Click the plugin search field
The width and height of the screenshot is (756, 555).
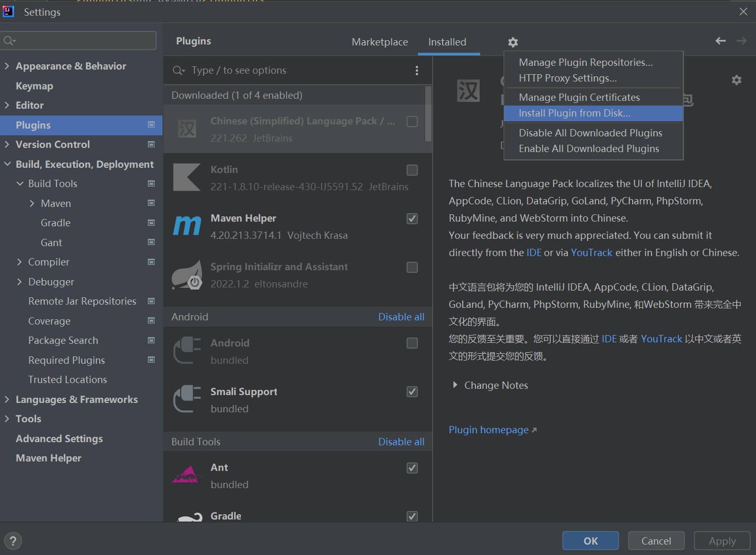pos(297,71)
